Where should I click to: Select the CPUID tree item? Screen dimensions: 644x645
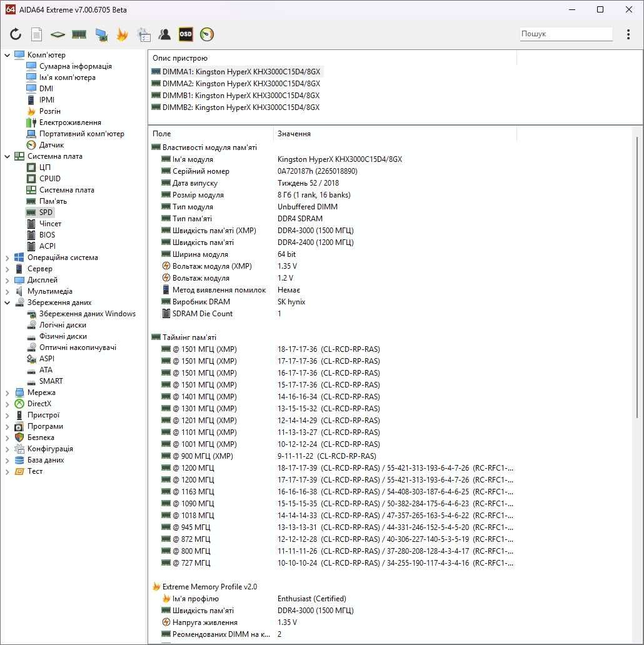[50, 179]
